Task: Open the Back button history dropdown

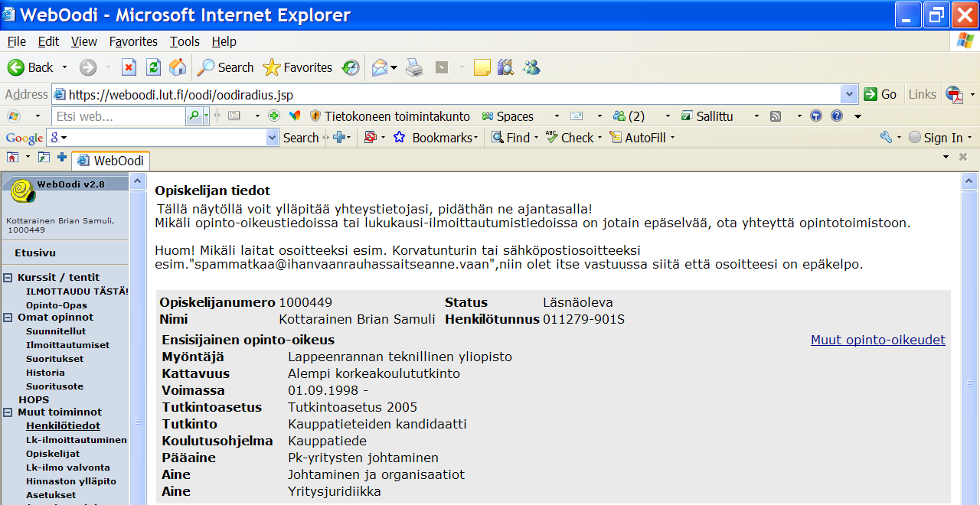Action: click(64, 67)
